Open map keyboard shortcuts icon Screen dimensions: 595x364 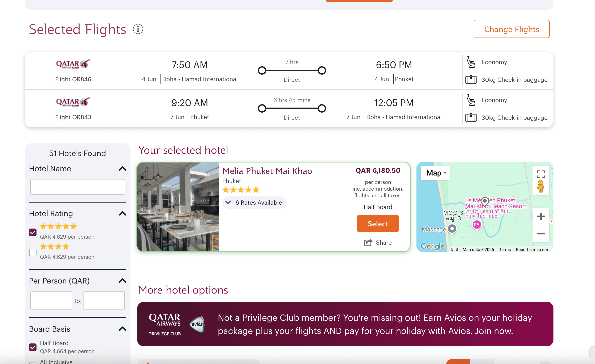pyautogui.click(x=454, y=250)
